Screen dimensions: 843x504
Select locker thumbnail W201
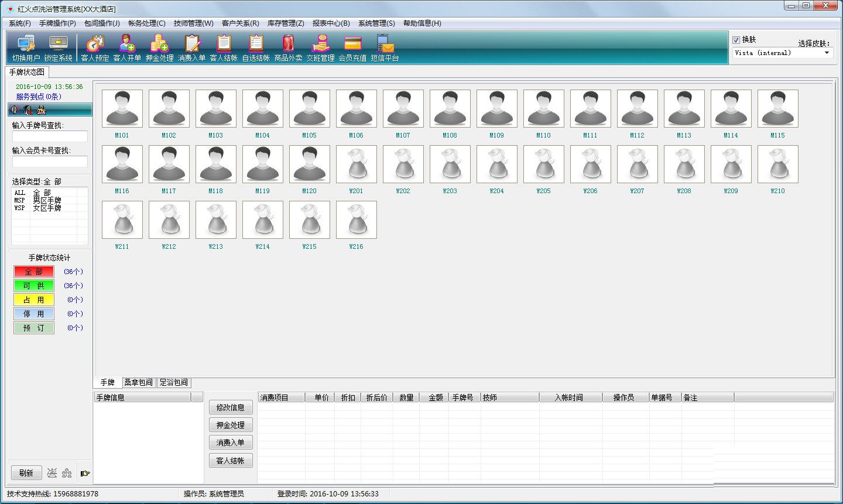click(x=356, y=164)
